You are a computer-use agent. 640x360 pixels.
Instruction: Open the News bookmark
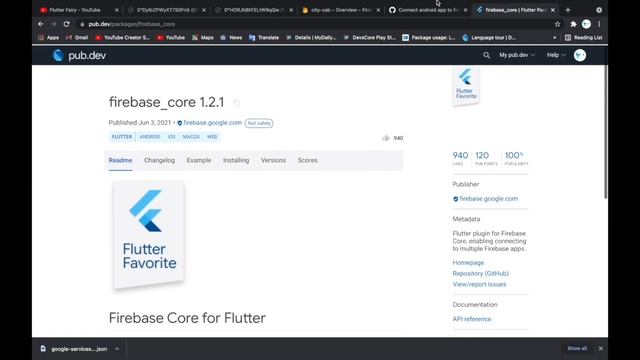point(231,38)
